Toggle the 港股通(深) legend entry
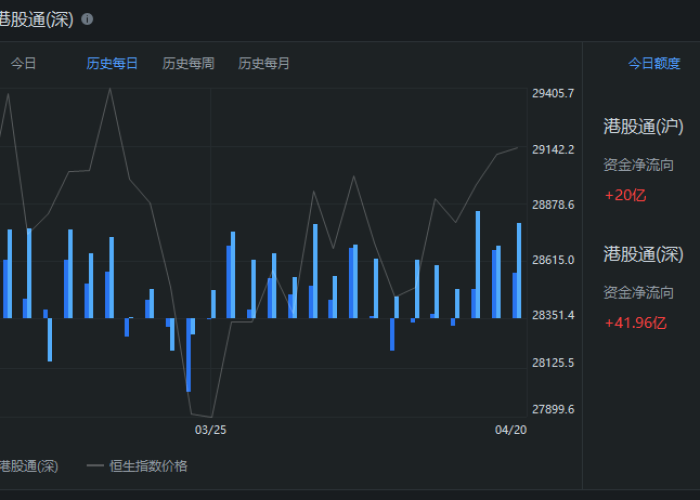Viewport: 700px width, 500px height. point(29,466)
